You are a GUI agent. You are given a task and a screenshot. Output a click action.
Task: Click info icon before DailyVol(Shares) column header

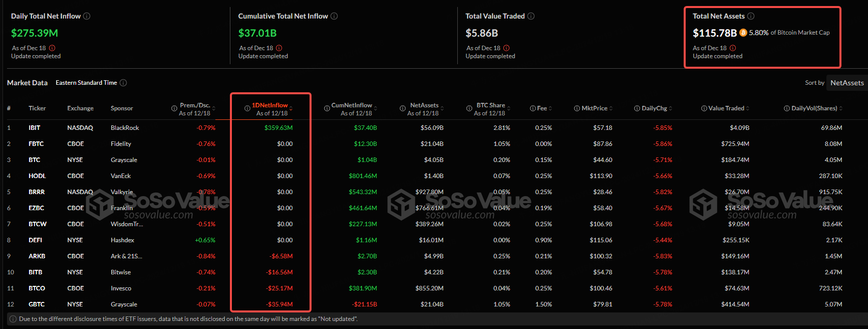point(787,108)
